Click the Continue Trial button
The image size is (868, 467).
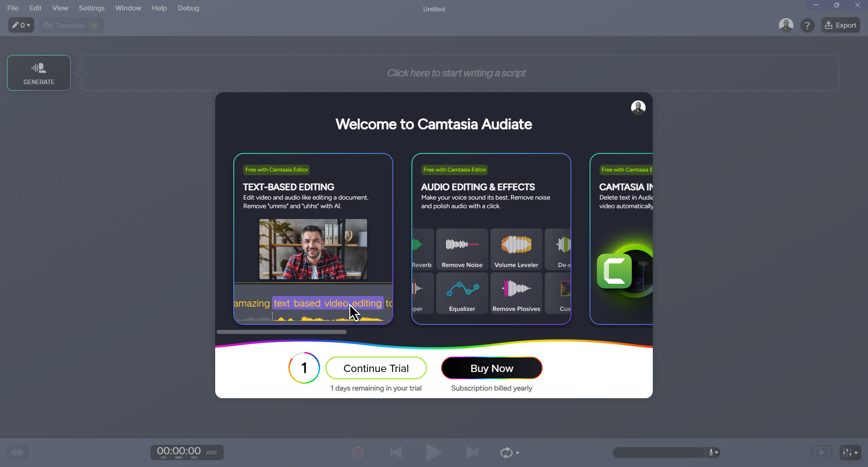pyautogui.click(x=376, y=368)
